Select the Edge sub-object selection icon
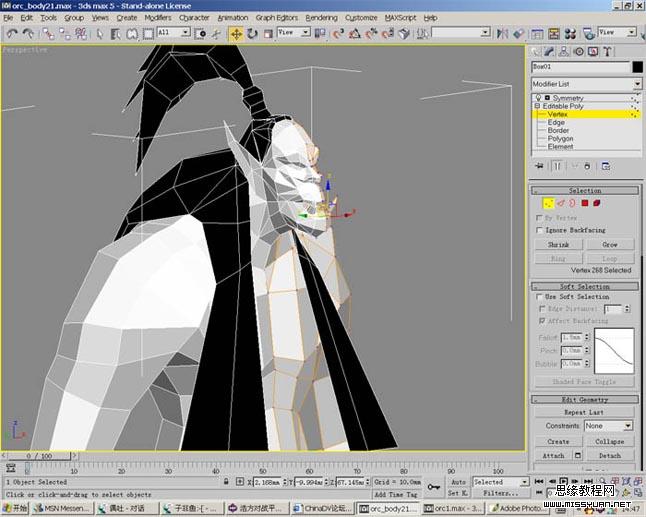Screen dimensions: 646x517 [x=561, y=203]
